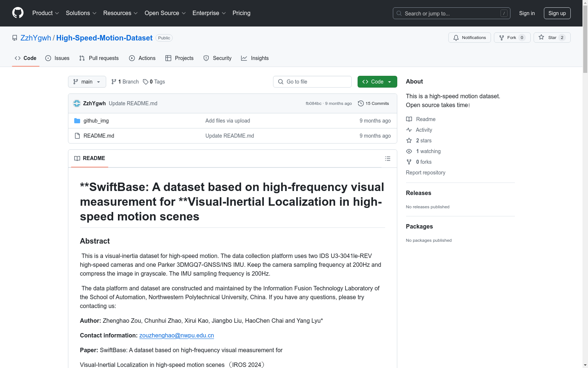Open the GitHub homepage logo
Image resolution: width=588 pixels, height=368 pixels.
pyautogui.click(x=18, y=13)
